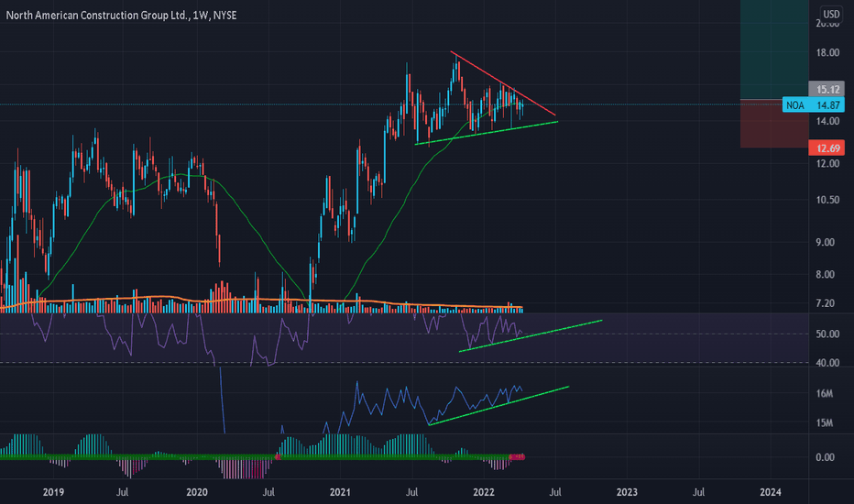Click the 2019 time axis label

point(53,492)
